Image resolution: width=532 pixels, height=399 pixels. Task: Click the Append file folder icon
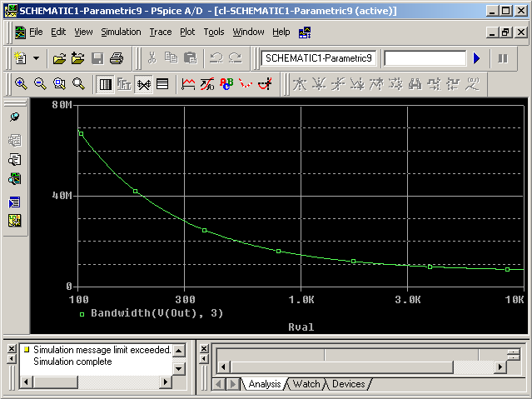pyautogui.click(x=78, y=58)
